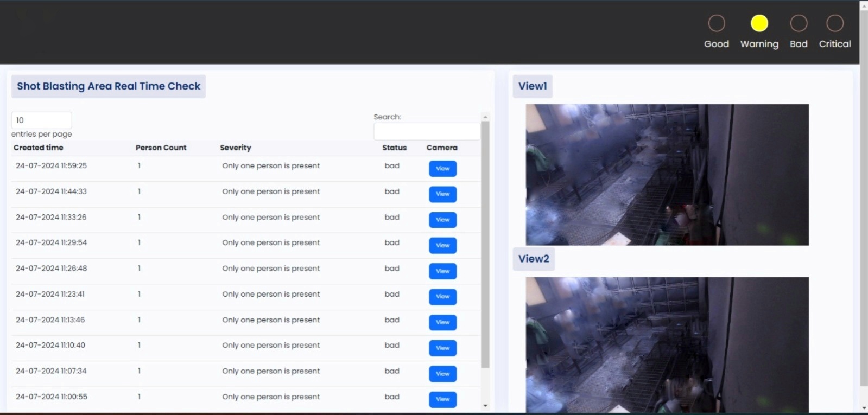The height and width of the screenshot is (415, 868).
Task: View camera for 11:33:26 entry
Action: tap(442, 220)
